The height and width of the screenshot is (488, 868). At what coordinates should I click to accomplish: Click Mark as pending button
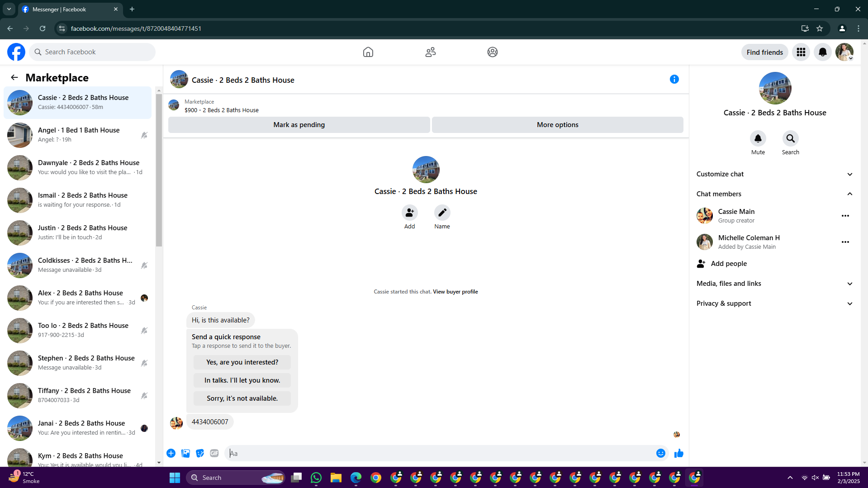[299, 125]
